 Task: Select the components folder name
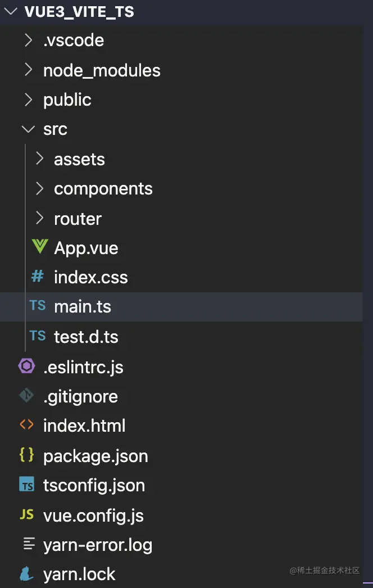click(103, 189)
